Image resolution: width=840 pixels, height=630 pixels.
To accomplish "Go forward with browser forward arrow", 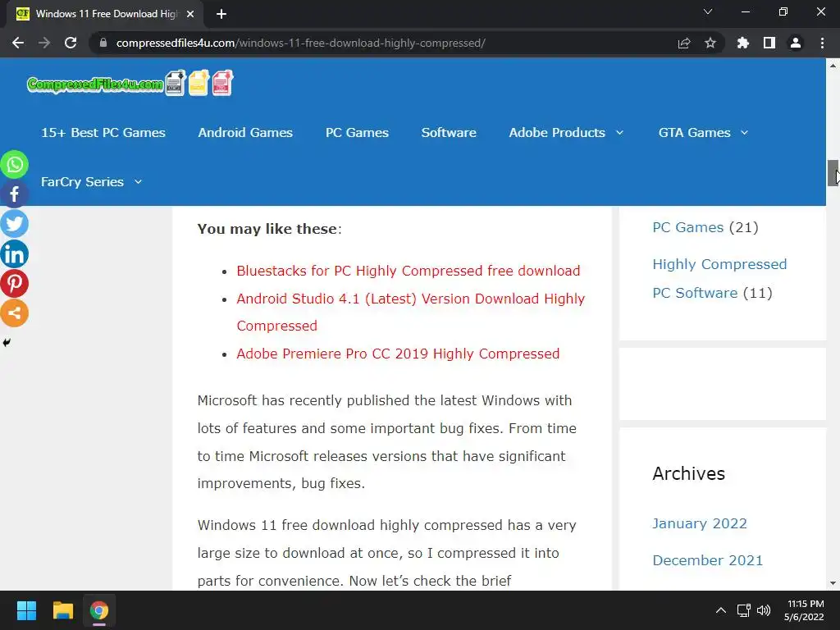I will [44, 43].
